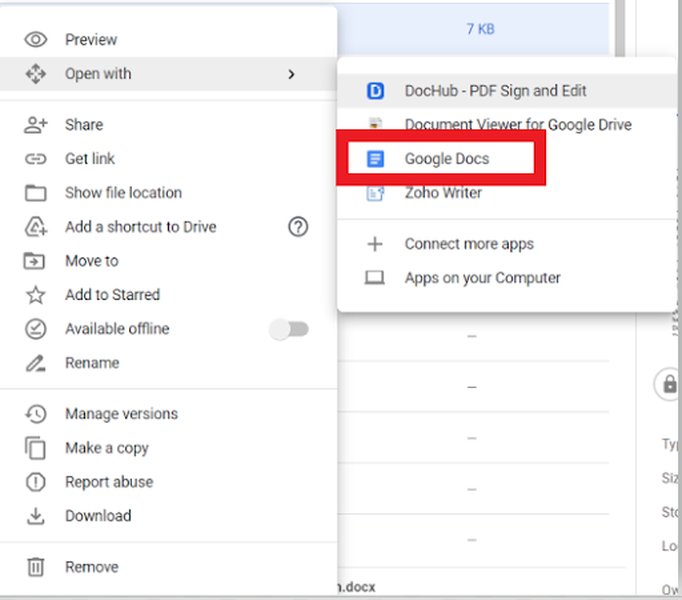Choose Make a copy
Viewport: 682px width, 600px height.
(x=168, y=448)
